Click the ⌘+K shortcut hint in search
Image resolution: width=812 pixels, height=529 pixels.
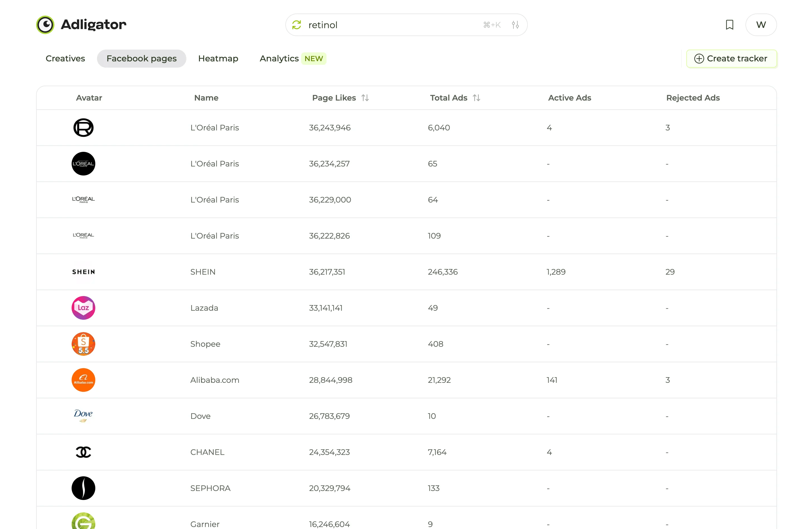[492, 25]
